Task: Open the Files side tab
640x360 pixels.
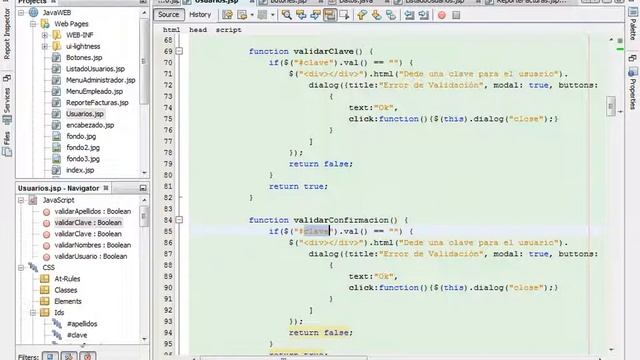Action: (x=7, y=143)
